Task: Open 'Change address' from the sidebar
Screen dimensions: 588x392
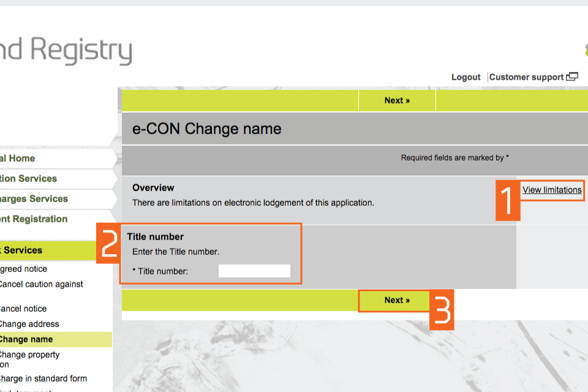Action: pos(29,324)
